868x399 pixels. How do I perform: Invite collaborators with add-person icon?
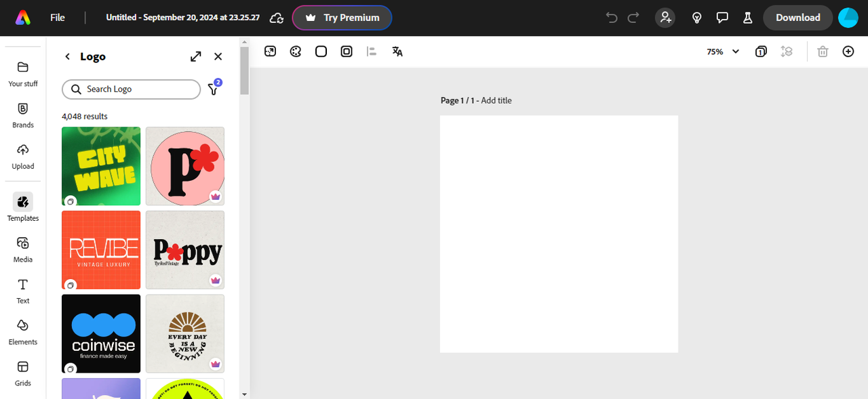(x=665, y=18)
